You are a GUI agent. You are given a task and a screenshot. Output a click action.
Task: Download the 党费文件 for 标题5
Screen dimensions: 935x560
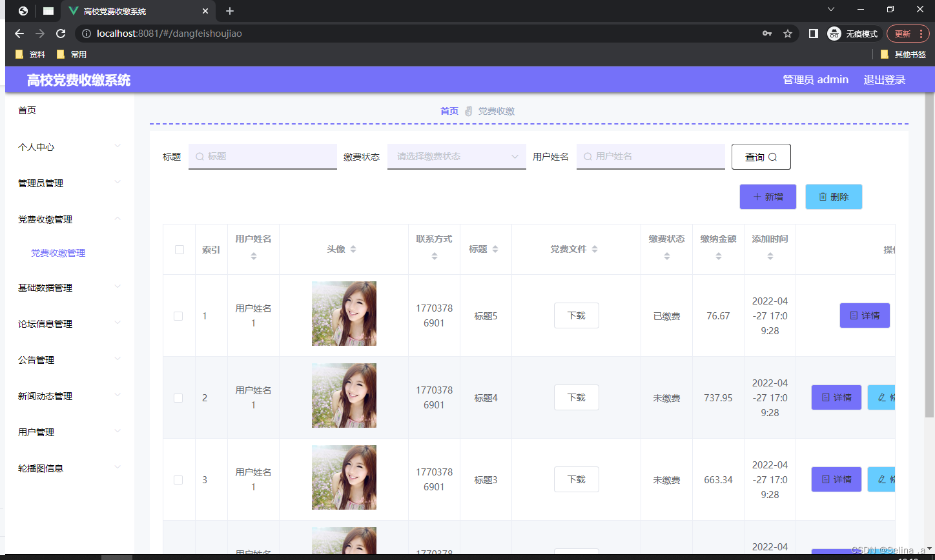(577, 315)
